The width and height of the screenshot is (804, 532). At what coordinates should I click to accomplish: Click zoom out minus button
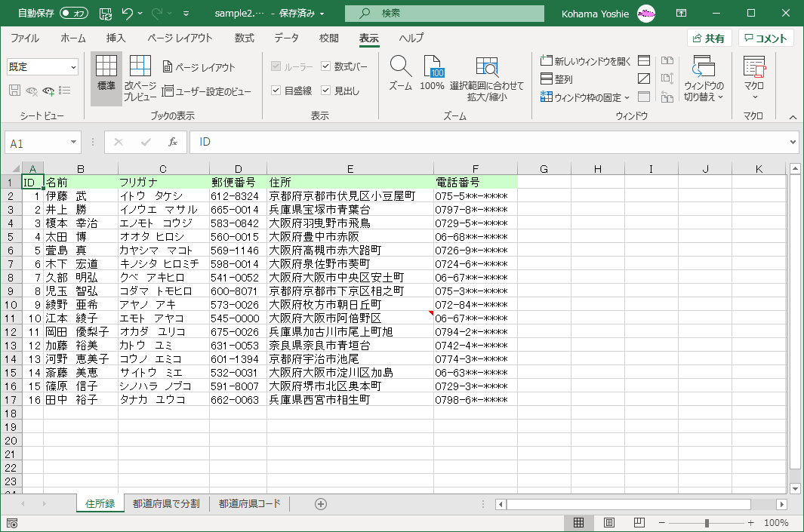pos(662,523)
